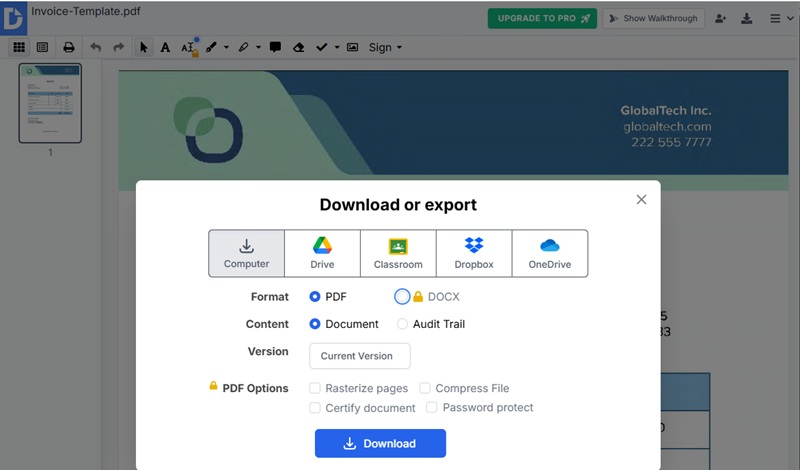This screenshot has width=800, height=470.
Task: Click the blue Download button
Action: click(380, 443)
